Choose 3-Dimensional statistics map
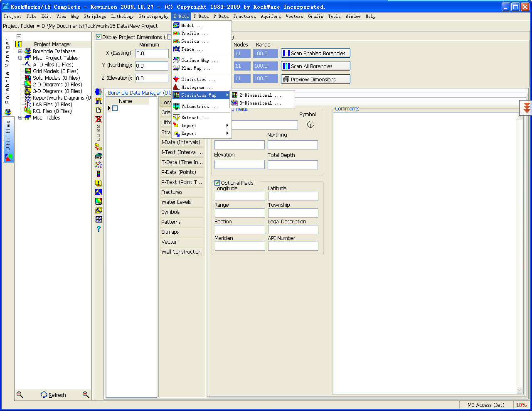532x411 pixels. (262, 103)
